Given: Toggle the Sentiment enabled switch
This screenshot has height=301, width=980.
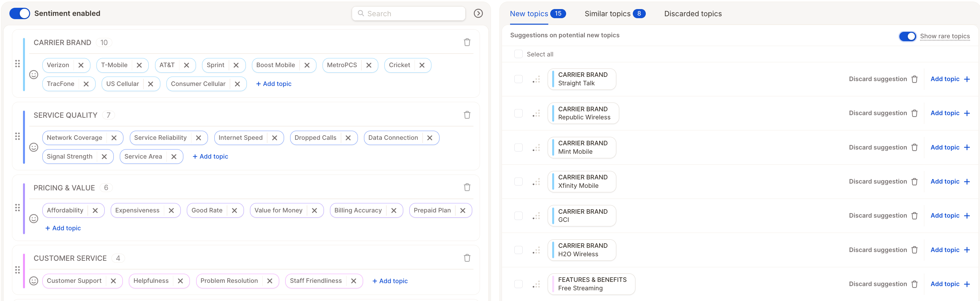Looking at the screenshot, I should pos(19,13).
